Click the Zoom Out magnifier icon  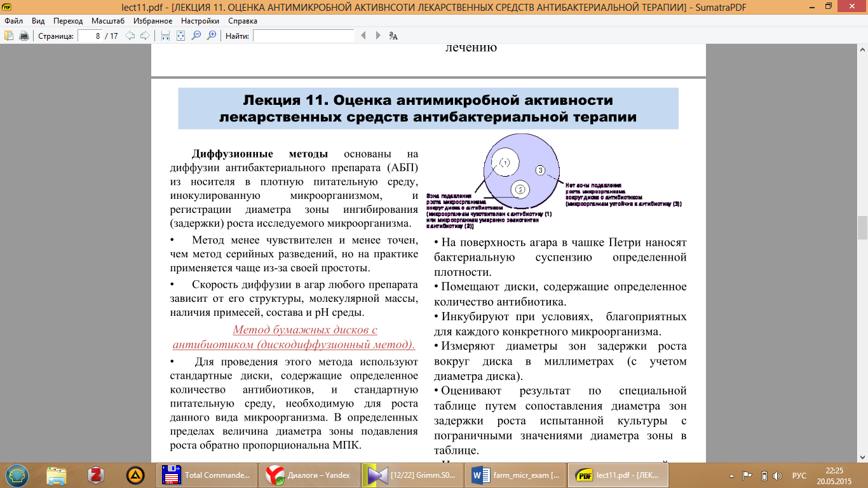point(196,36)
